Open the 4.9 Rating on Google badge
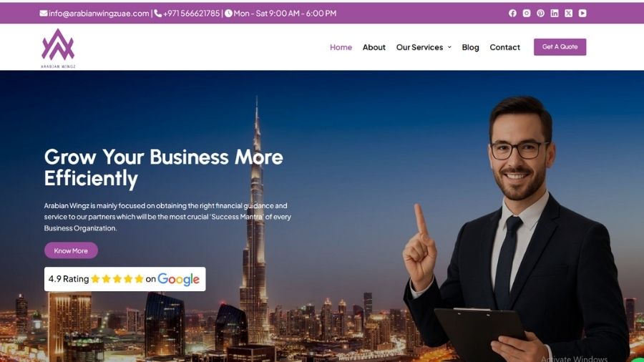Image resolution: width=644 pixels, height=362 pixels. 125,279
